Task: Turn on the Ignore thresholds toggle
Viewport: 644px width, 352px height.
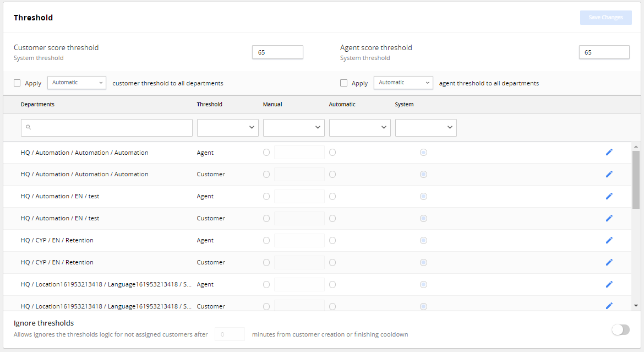Action: pos(620,329)
